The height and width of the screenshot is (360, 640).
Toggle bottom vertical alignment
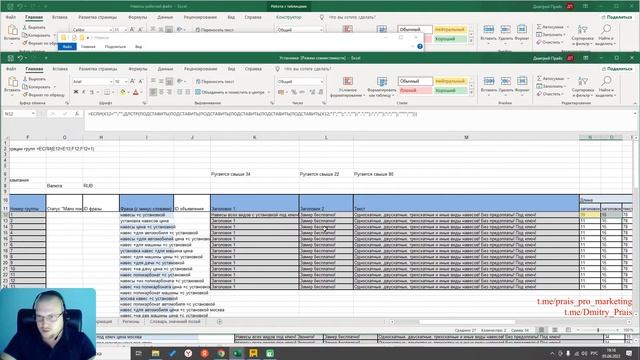pyautogui.click(x=169, y=81)
